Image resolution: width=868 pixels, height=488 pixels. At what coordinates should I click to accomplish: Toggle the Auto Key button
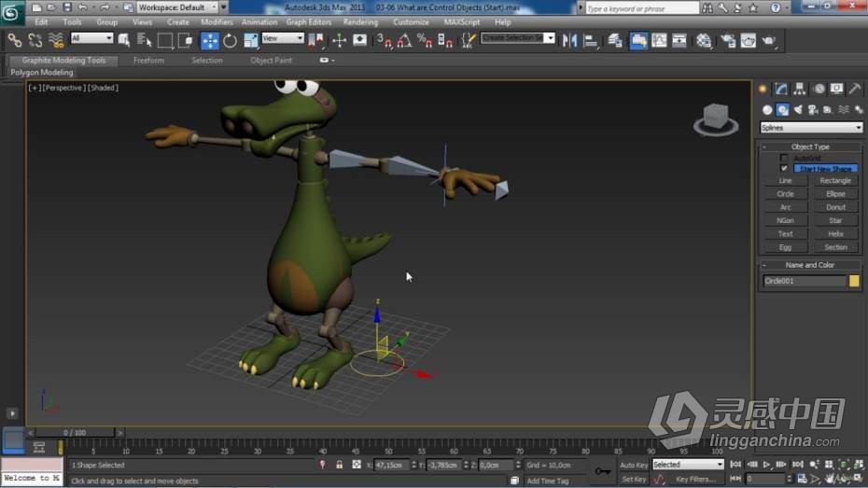(634, 466)
